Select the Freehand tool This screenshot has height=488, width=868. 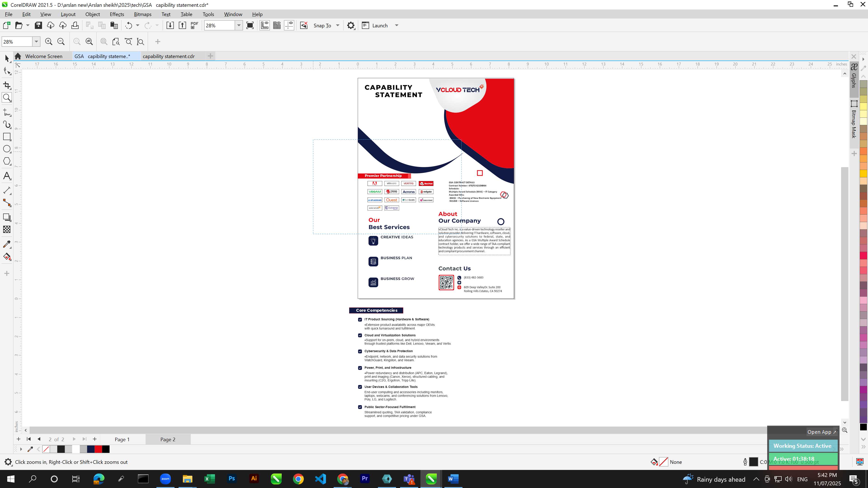(7, 112)
